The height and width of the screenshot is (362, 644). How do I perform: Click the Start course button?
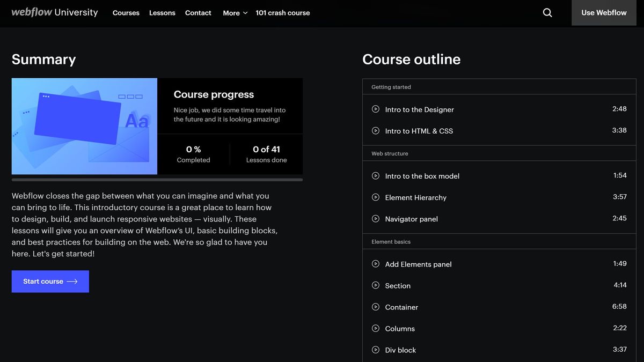coord(50,281)
